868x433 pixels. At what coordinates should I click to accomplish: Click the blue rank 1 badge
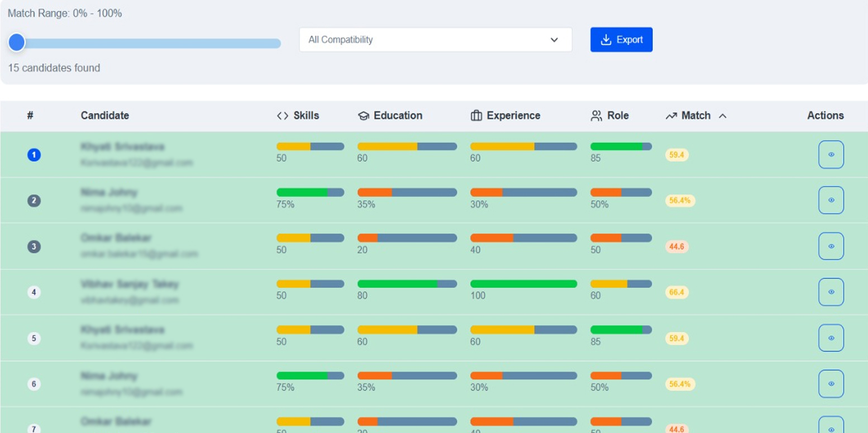coord(34,155)
